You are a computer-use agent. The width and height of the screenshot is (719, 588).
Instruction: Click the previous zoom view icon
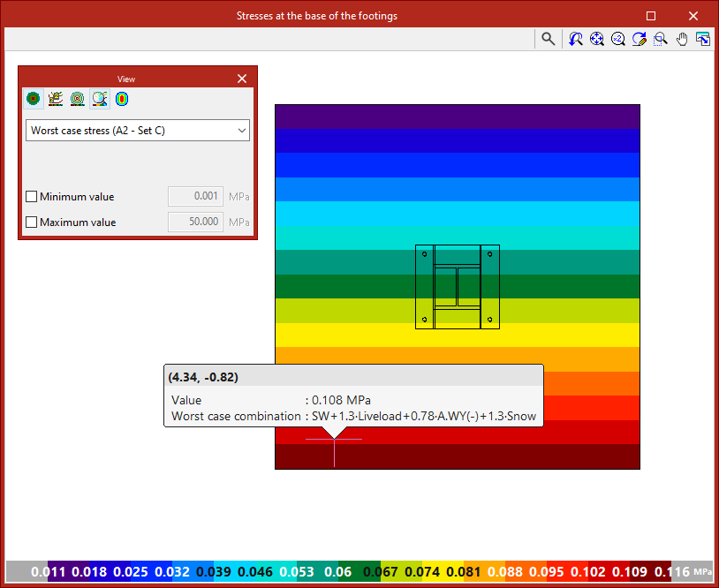(x=575, y=39)
